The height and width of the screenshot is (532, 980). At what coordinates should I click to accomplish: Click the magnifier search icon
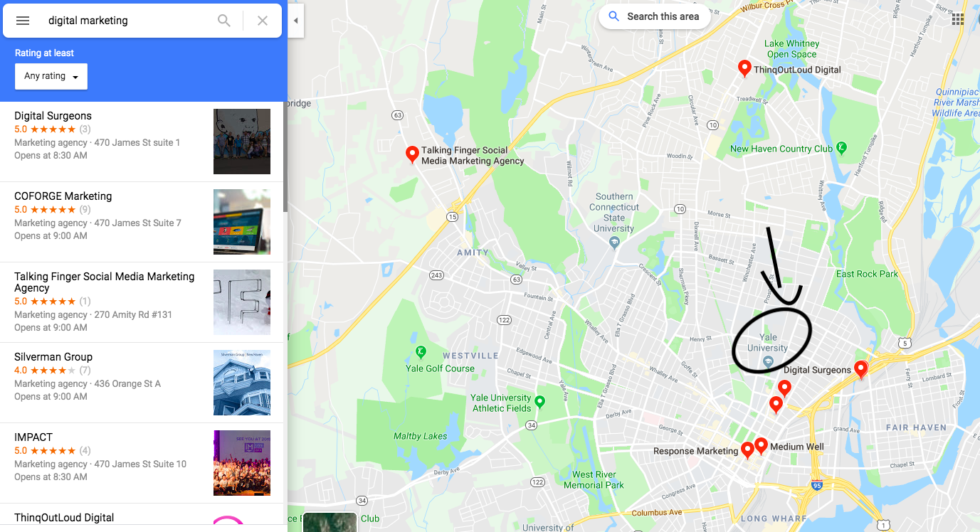224,21
